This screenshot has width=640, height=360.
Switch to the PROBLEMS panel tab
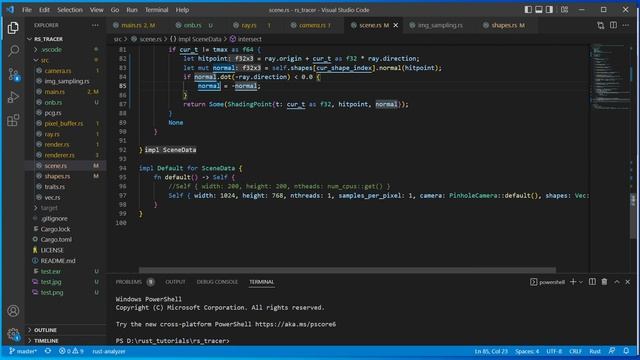point(129,282)
